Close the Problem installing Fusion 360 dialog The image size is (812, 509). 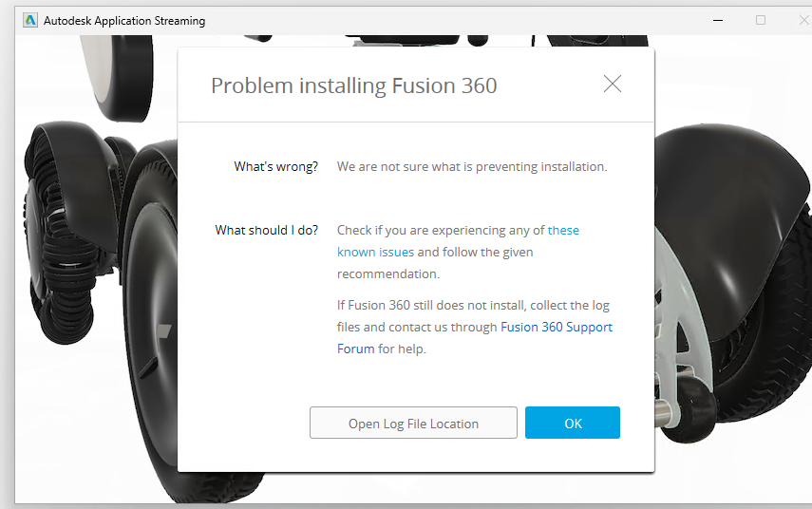(613, 84)
